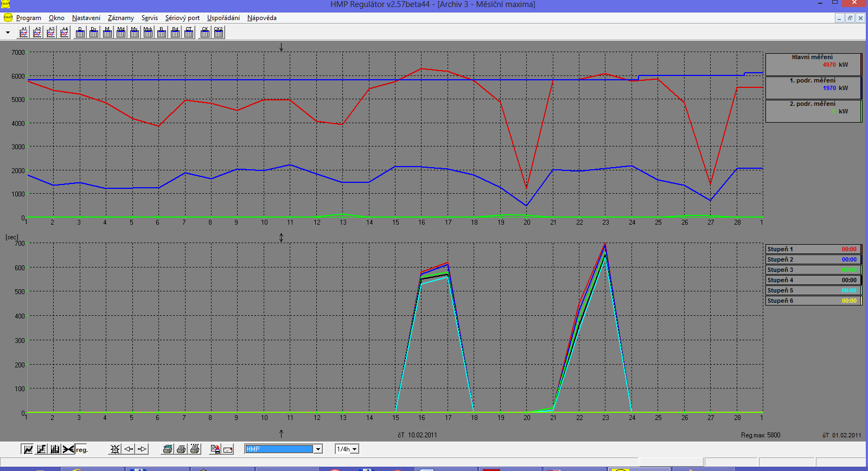Switch to step graph mode
The width and height of the screenshot is (868, 471).
41,449
